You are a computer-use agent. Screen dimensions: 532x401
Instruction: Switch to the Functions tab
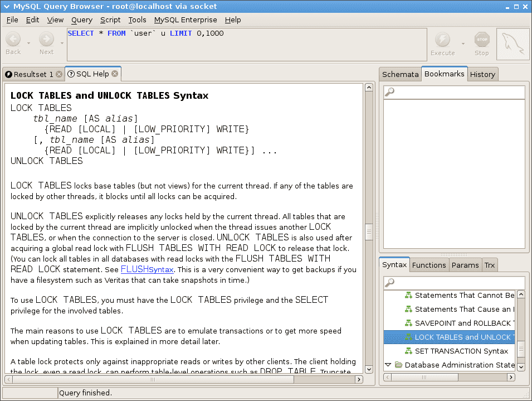coord(429,265)
